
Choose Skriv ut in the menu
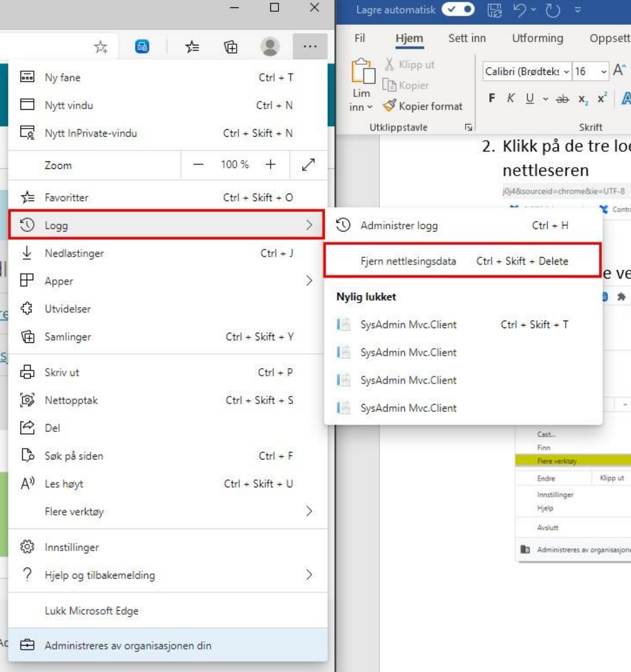pyautogui.click(x=168, y=372)
